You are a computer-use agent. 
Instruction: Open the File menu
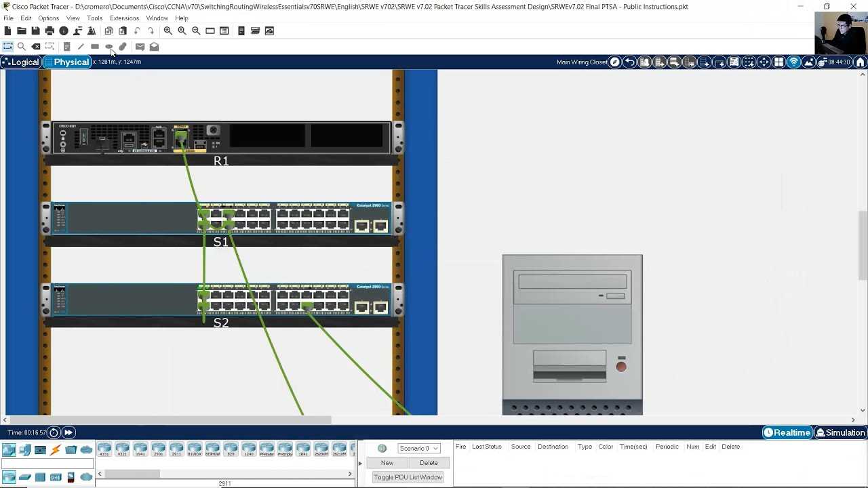coord(8,18)
